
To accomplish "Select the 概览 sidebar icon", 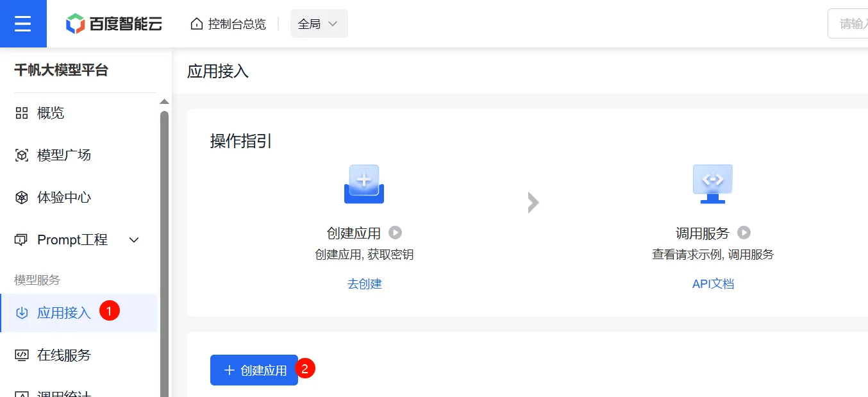I will pos(22,112).
